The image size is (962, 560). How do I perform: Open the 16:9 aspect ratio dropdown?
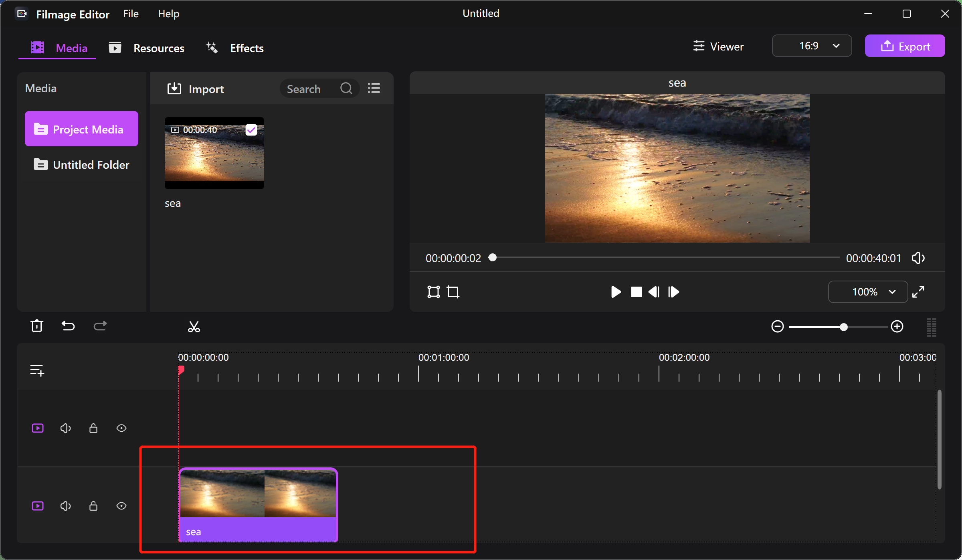(812, 46)
